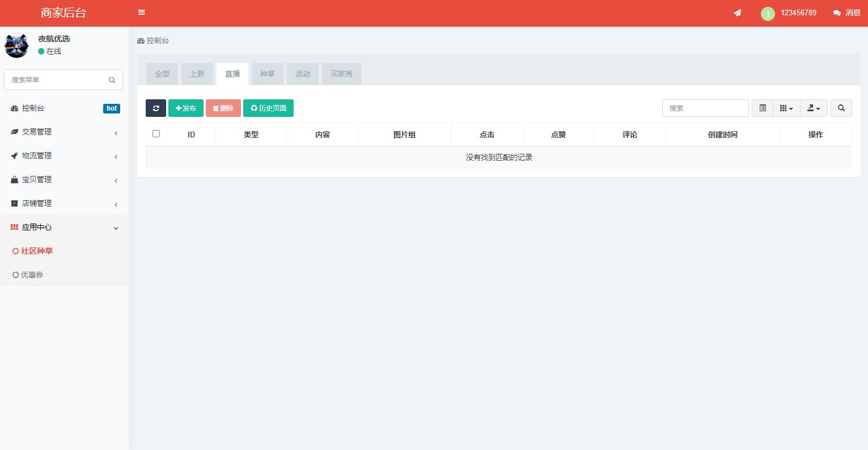
Task: Click the 夜航优选 store avatar
Action: click(17, 45)
